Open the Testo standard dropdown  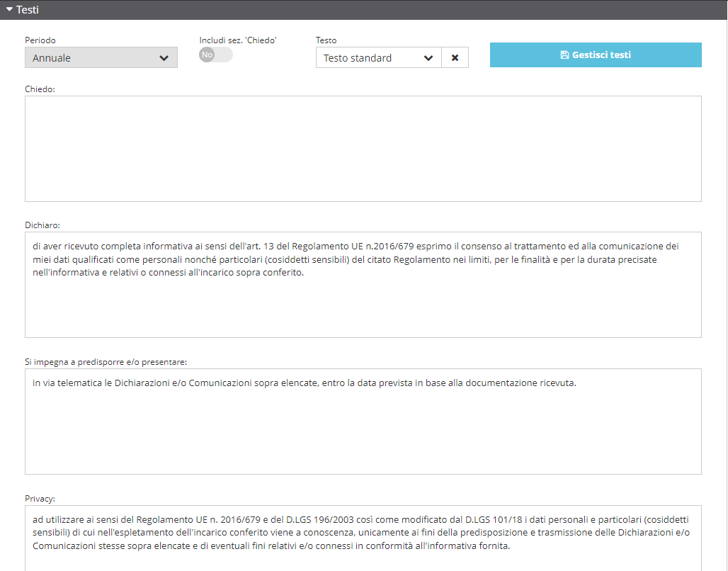[x=368, y=58]
